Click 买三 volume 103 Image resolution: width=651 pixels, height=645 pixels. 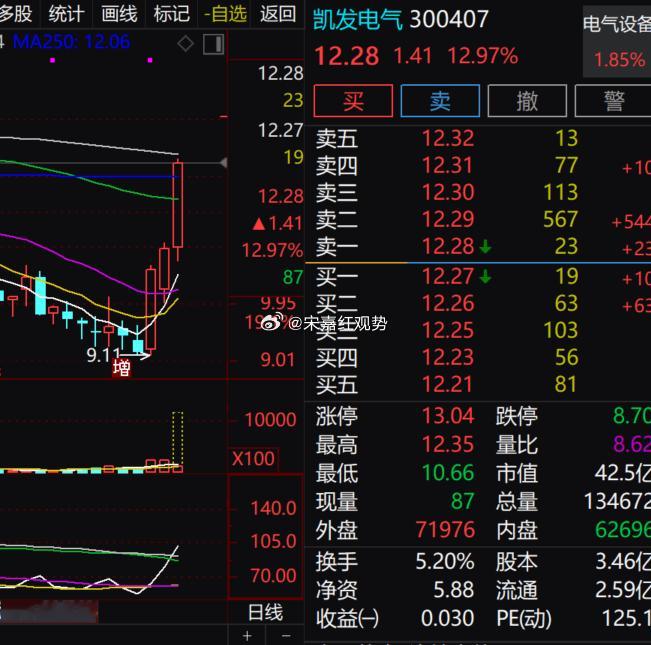click(560, 330)
